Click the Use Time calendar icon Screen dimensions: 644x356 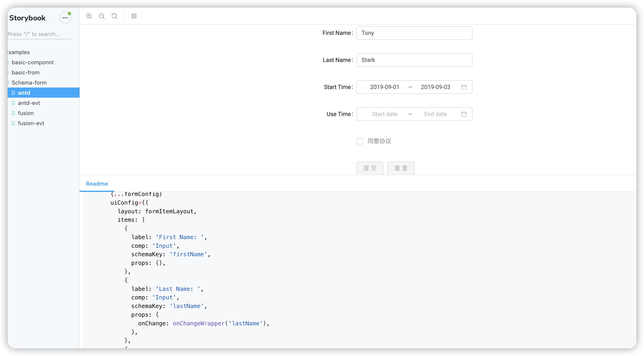point(464,114)
